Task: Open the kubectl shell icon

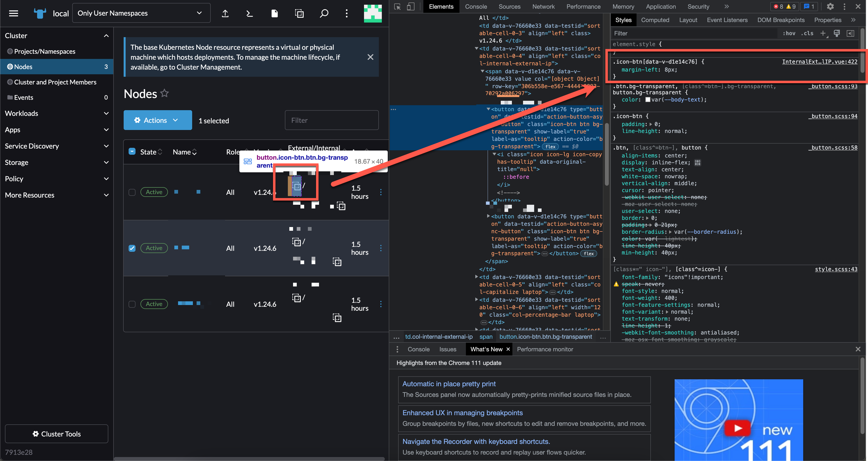Action: coord(249,13)
